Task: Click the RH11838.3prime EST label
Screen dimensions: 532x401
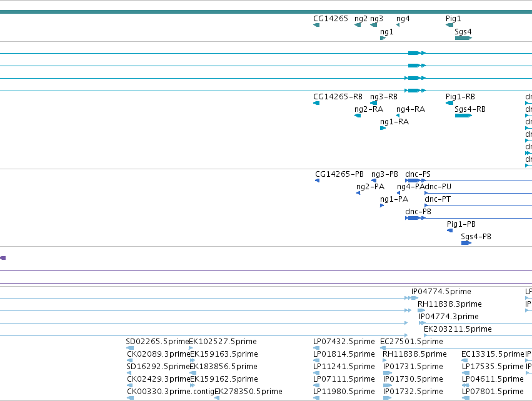Action: pos(449,304)
